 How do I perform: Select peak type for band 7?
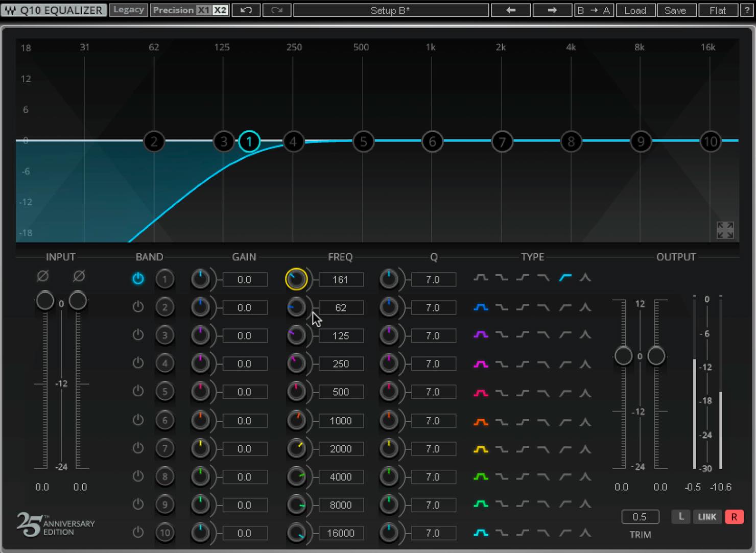(x=585, y=449)
